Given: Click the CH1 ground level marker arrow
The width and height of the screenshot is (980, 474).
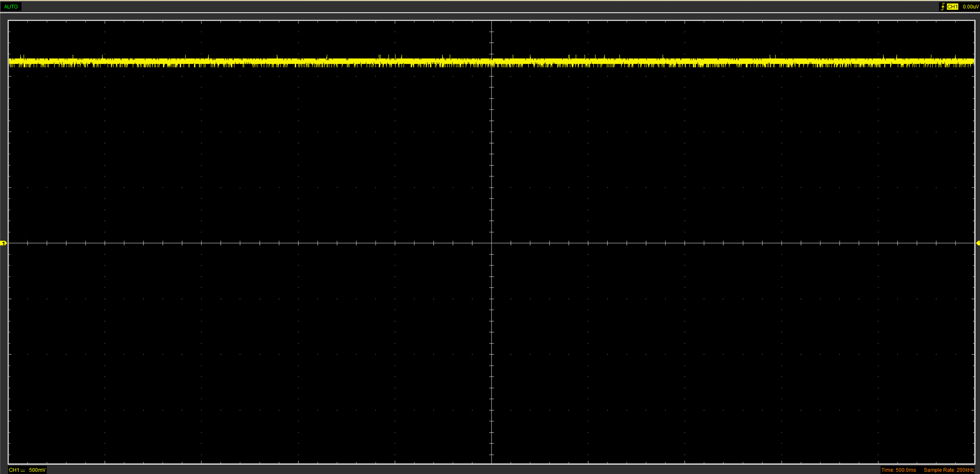Looking at the screenshot, I should (x=4, y=243).
